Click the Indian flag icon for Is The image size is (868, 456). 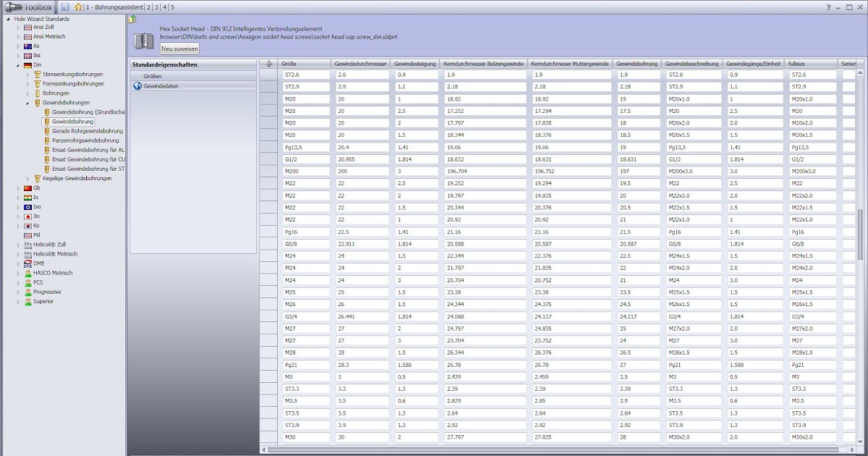pyautogui.click(x=27, y=198)
